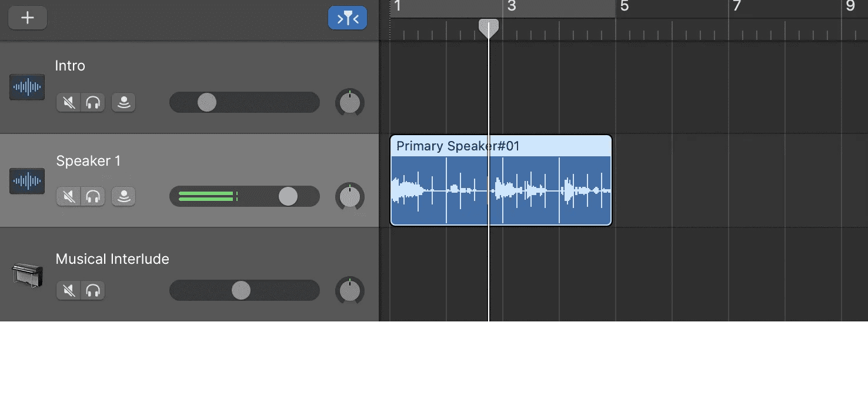Solo the Intro track with headphones button
Screen dimensions: 868x416
[93, 103]
